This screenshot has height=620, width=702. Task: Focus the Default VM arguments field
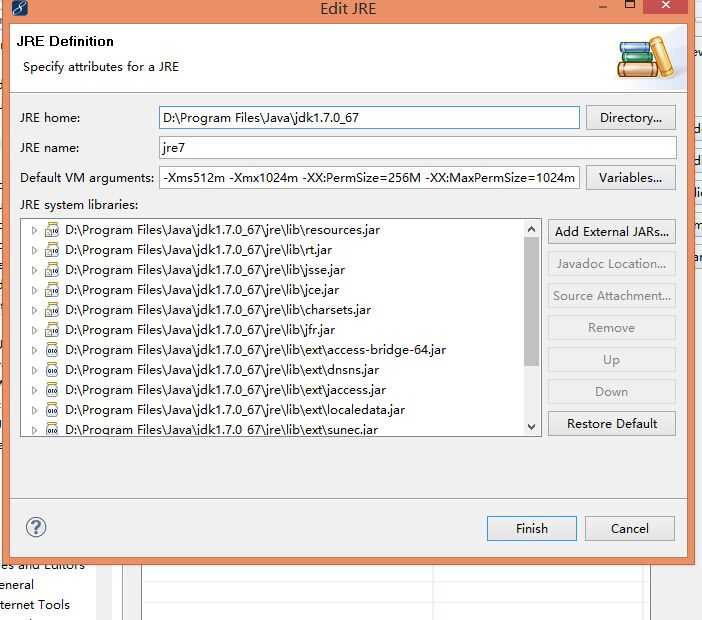click(369, 178)
